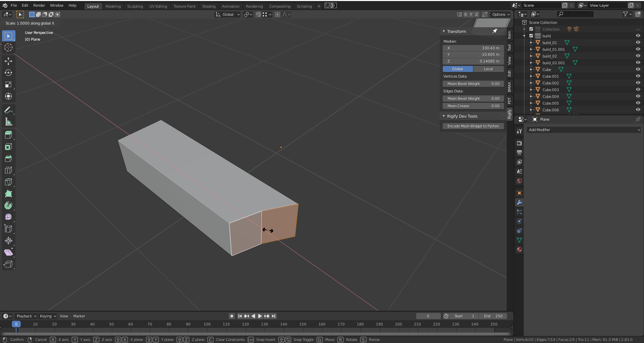This screenshot has width=644, height=343.
Task: Select the Bevel tool
Action: coord(8,158)
